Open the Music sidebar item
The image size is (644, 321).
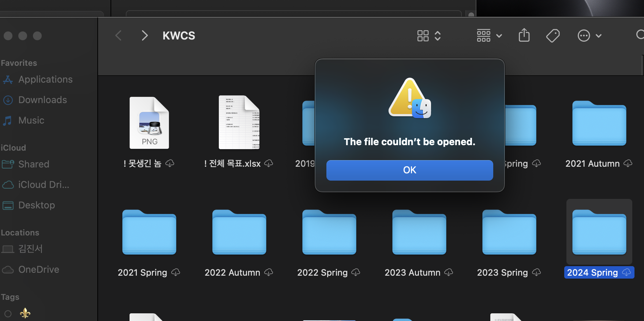31,120
